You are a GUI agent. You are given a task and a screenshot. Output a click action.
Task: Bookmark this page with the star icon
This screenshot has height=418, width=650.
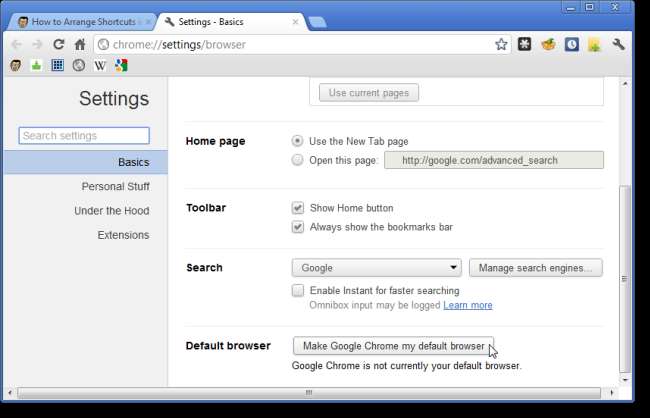click(x=501, y=44)
